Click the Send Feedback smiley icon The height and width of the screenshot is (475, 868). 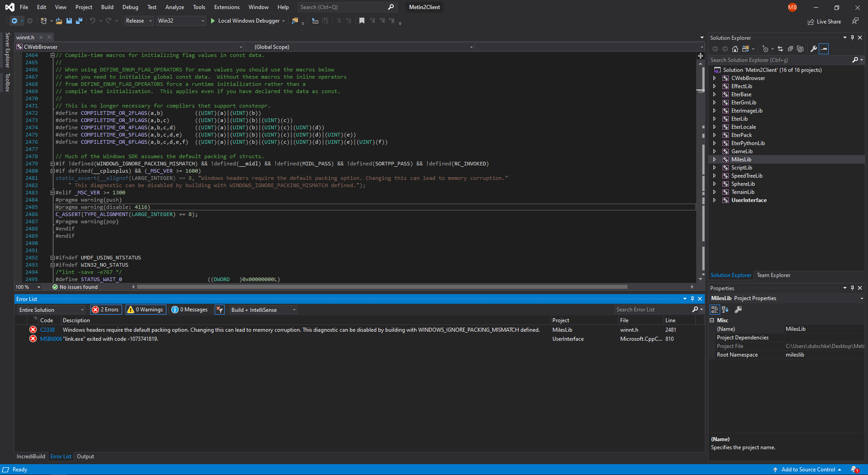pos(855,21)
